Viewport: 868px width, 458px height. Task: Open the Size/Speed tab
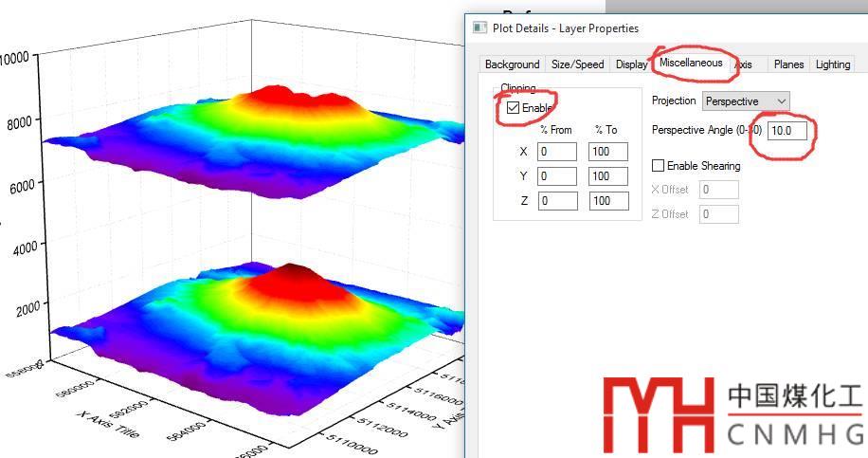tap(577, 64)
